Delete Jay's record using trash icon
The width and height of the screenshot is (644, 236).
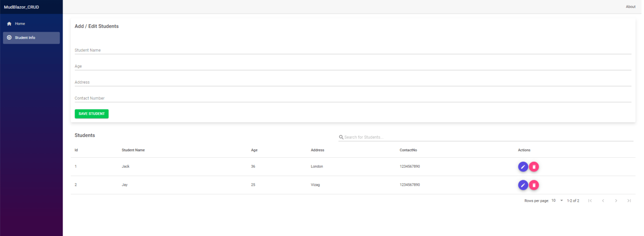pos(534,185)
